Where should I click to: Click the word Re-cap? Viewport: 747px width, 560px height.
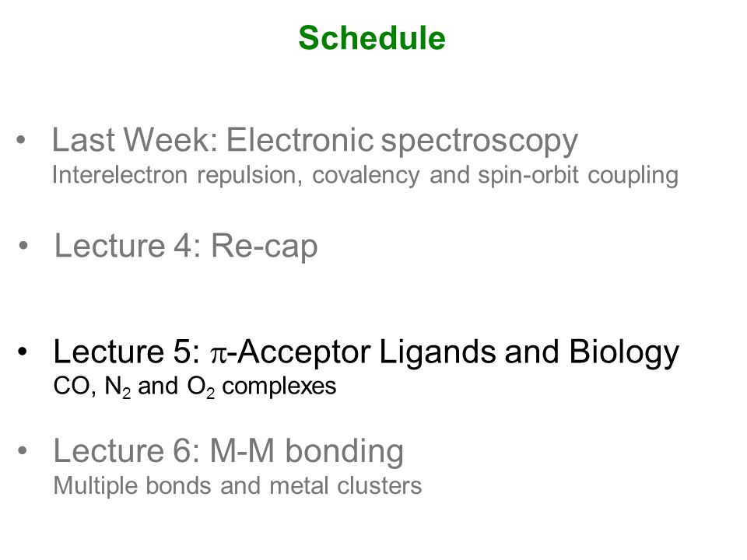click(x=264, y=247)
